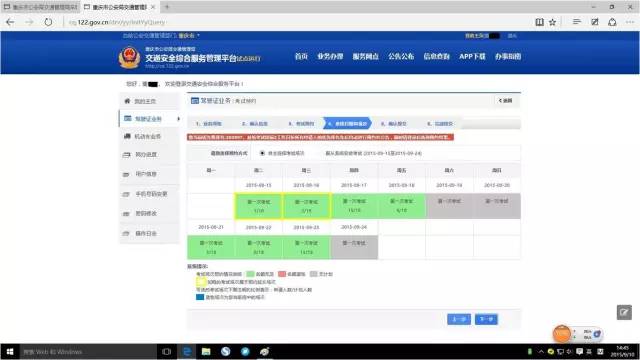Open reading view icon in address bar

539,22
